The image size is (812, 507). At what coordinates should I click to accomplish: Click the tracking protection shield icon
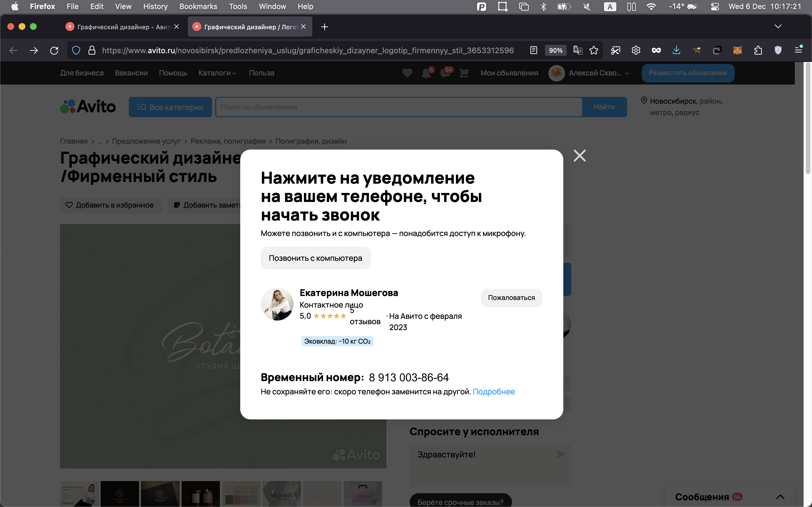coord(76,51)
